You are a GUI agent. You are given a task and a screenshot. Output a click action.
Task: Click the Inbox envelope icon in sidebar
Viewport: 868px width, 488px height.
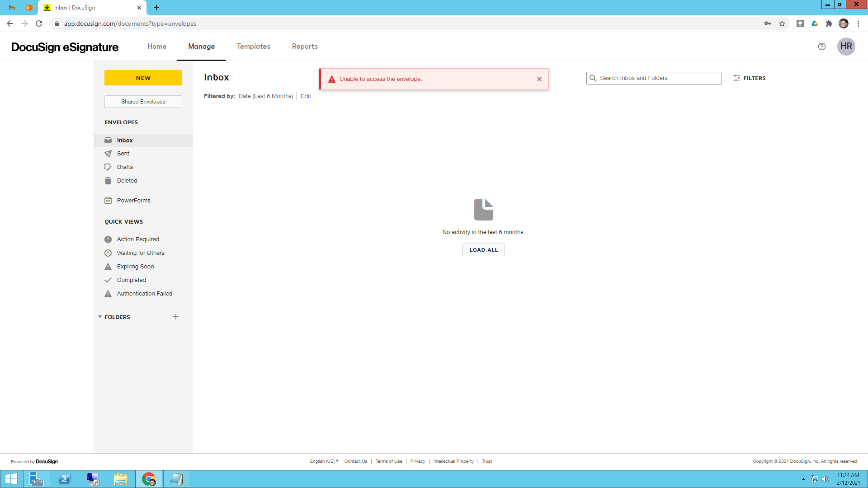pos(108,140)
